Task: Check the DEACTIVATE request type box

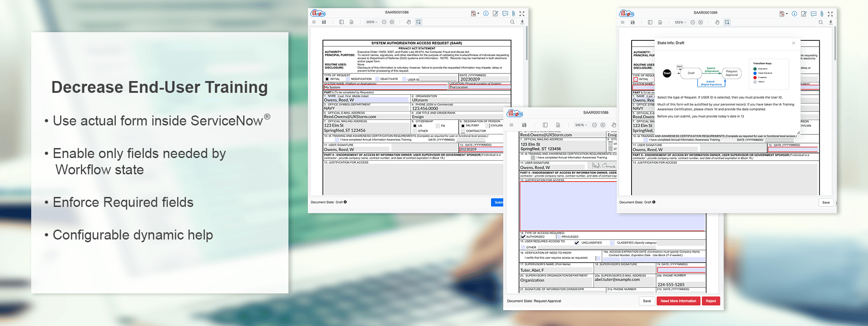Action: point(377,79)
